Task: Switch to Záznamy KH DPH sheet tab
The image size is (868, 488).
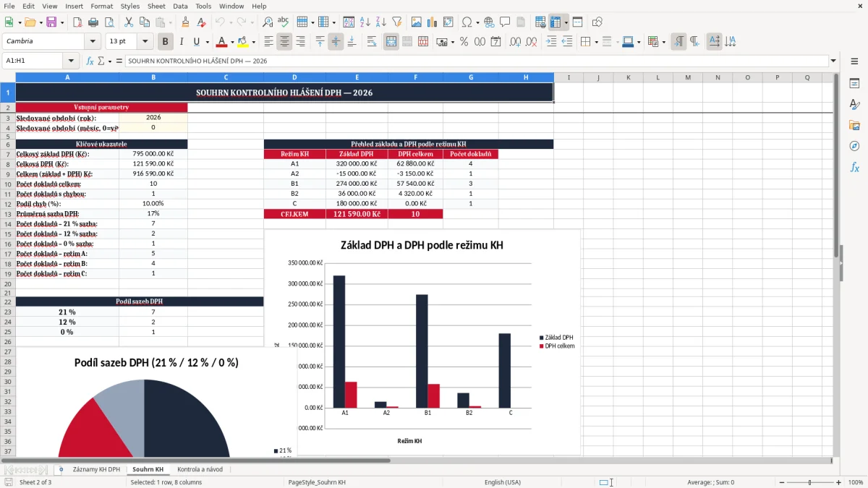Action: (x=96, y=469)
